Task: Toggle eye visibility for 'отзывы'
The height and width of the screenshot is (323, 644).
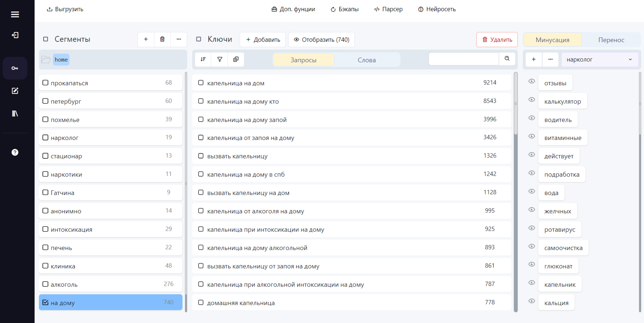Action: coord(532,81)
